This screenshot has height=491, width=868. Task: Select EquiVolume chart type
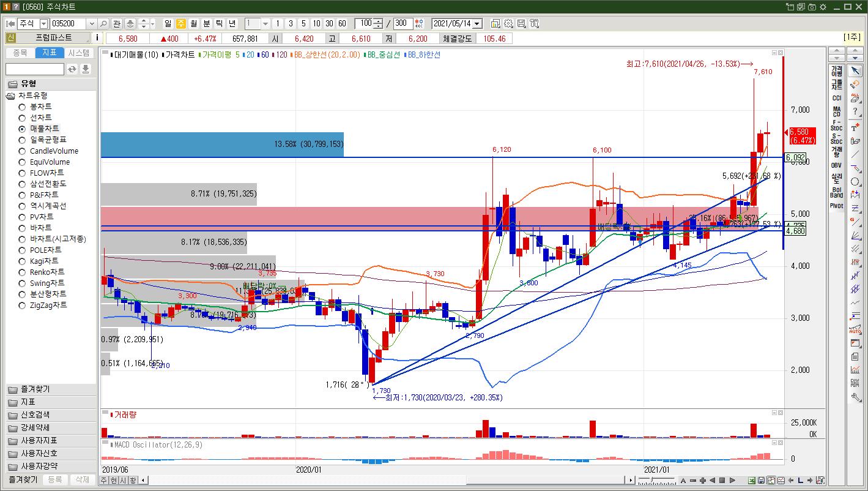(43, 162)
